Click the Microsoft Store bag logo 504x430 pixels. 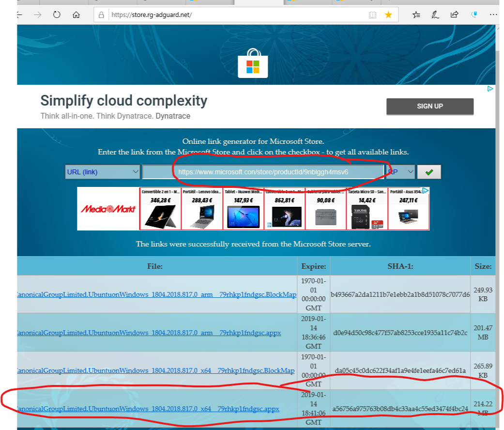point(253,63)
